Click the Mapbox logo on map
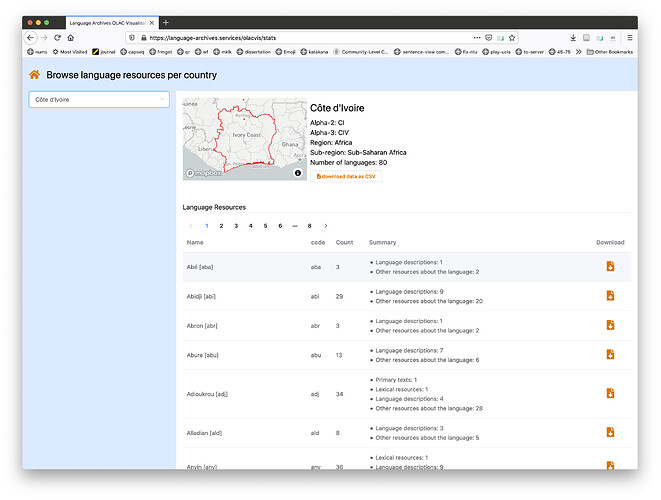The width and height of the screenshot is (661, 500). point(204,173)
